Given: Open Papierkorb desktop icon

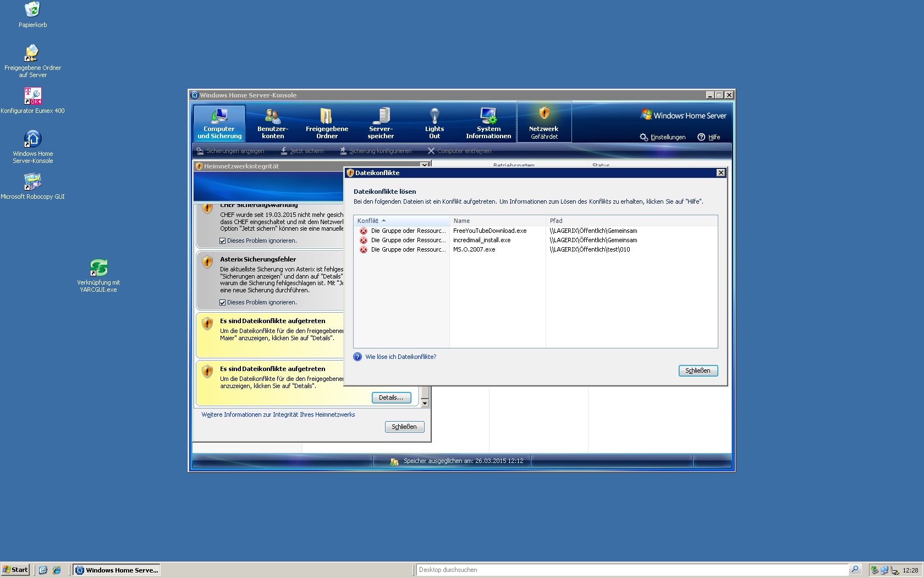Looking at the screenshot, I should click(32, 15).
